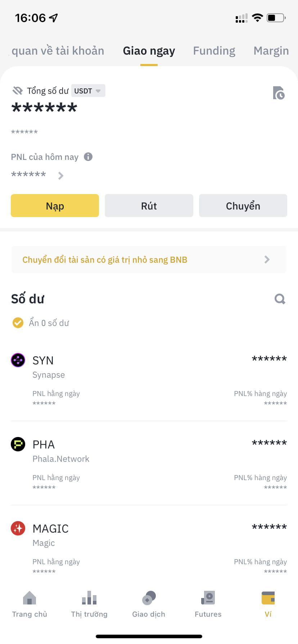This screenshot has width=298, height=644.
Task: Tap the Chuyển transfer button
Action: [x=243, y=206]
